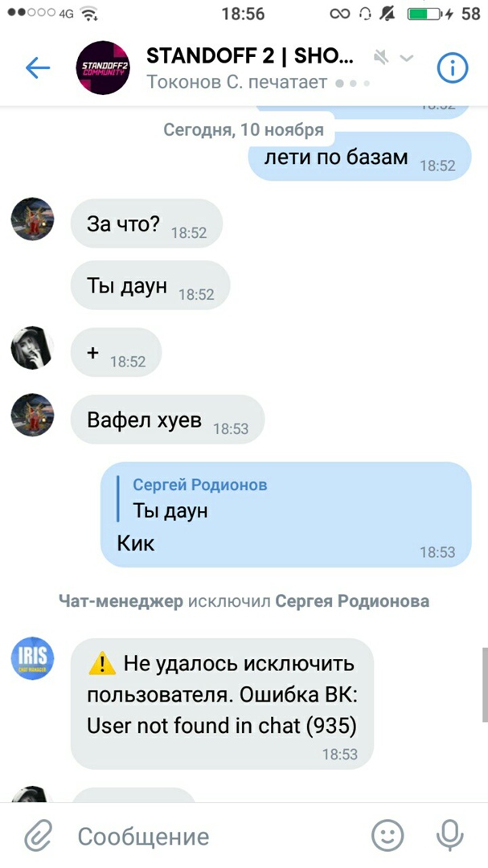Viewport: 488px width, 868px height.
Task: Tap the Standoff2 Community chat avatar
Action: 102,68
